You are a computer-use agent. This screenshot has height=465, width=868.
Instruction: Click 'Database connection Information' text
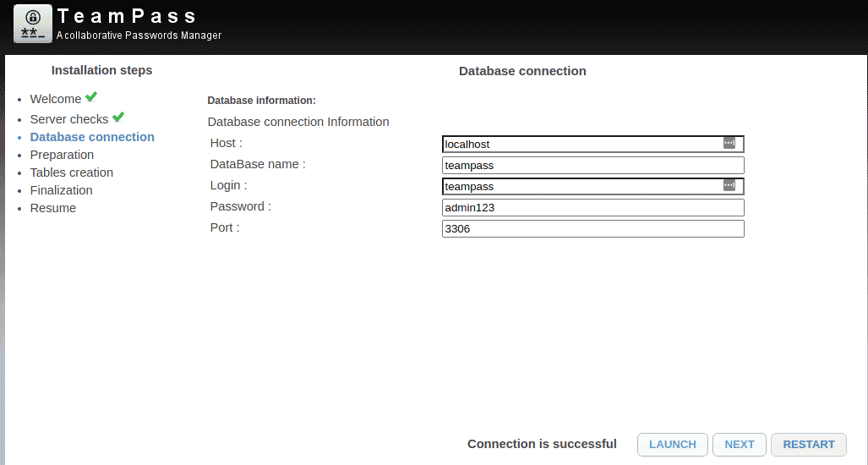pyautogui.click(x=298, y=122)
